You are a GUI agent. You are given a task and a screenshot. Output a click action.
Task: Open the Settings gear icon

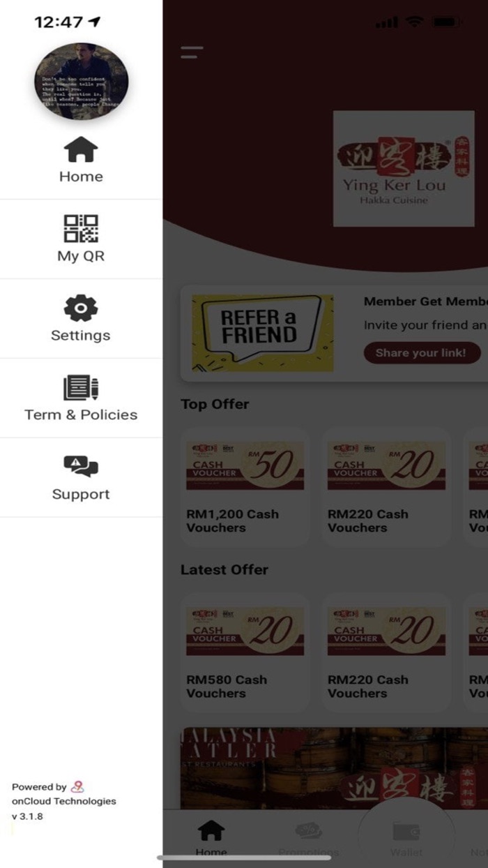coord(81,308)
